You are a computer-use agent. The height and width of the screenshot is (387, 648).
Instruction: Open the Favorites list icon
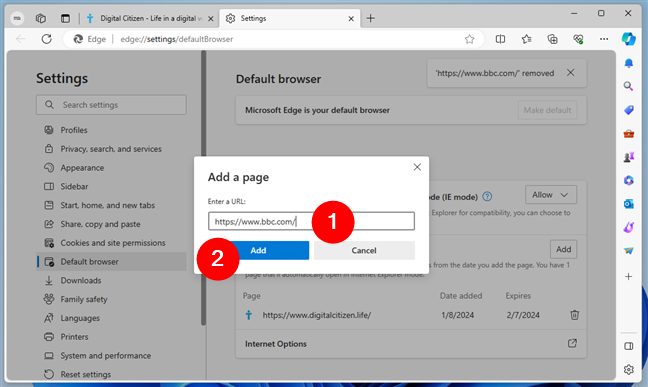click(526, 39)
